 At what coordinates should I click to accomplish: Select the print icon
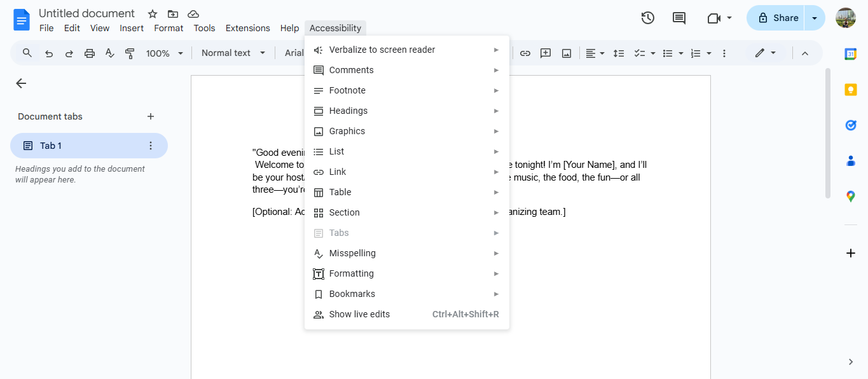[x=89, y=53]
